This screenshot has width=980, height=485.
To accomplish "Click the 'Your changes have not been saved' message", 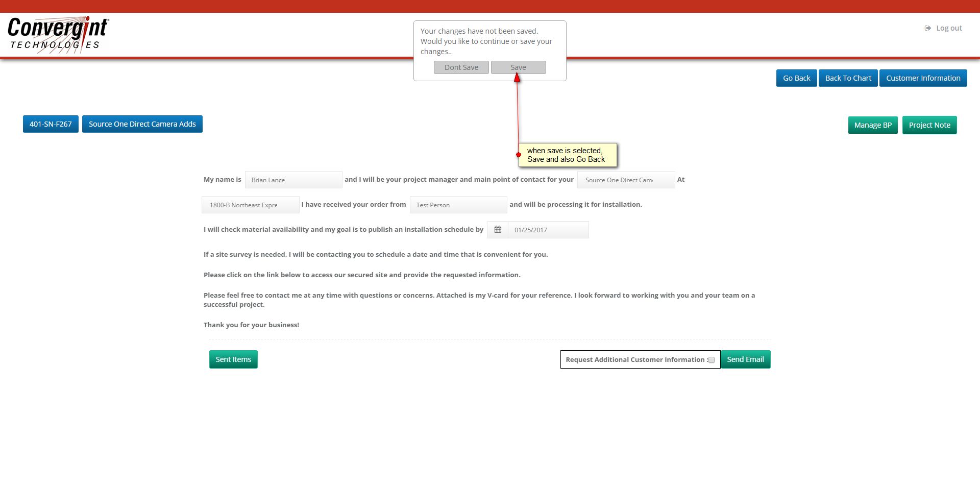I will pos(486,41).
